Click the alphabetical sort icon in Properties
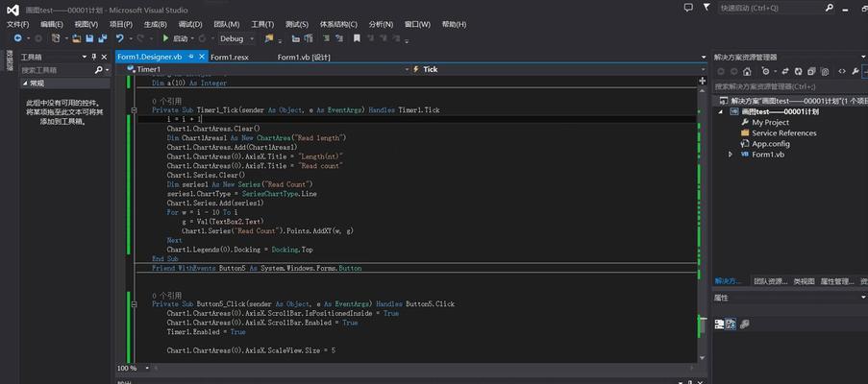This screenshot has width=868, height=384. (731, 324)
